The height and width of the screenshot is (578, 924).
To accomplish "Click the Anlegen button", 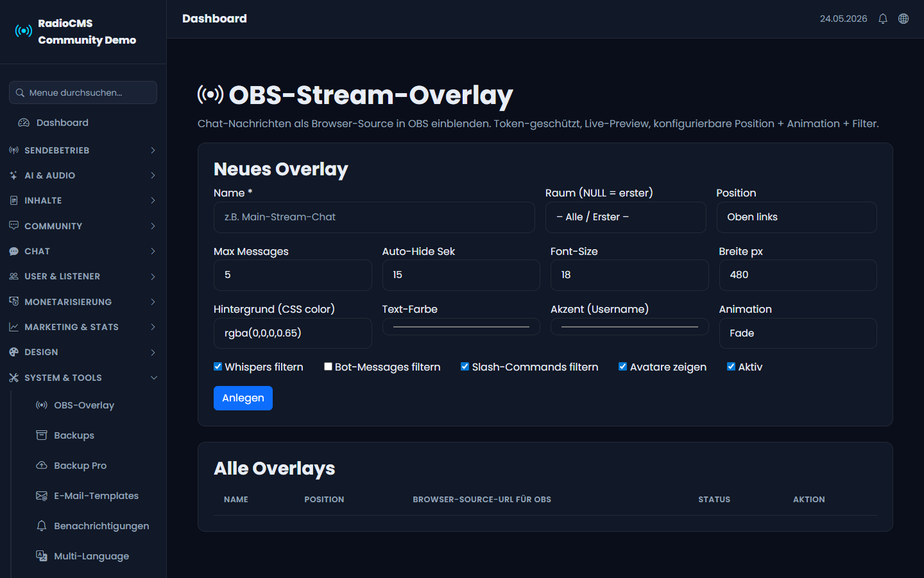I will [243, 398].
